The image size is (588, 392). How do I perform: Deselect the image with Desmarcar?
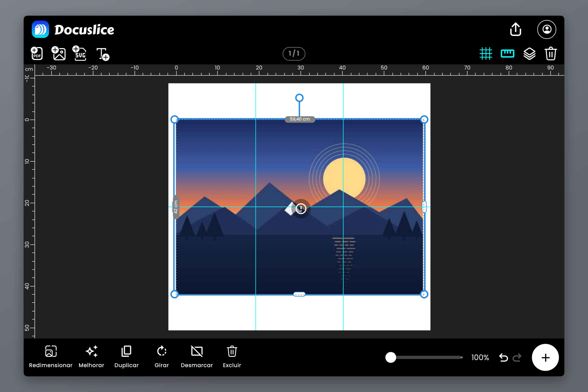(x=197, y=357)
